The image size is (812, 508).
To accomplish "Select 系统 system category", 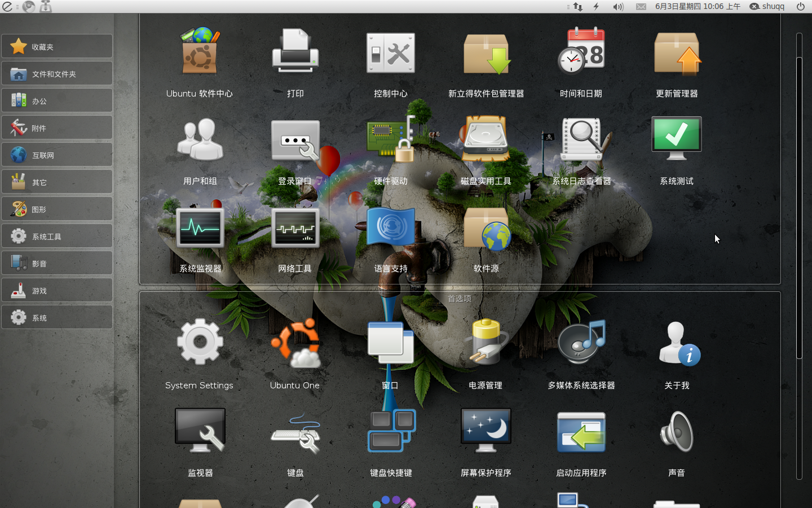I will 57,317.
